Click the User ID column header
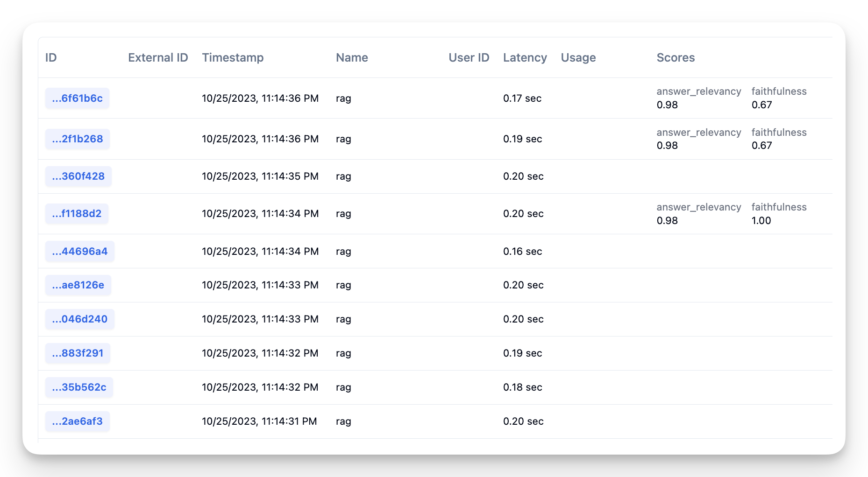Screen dimensions: 868x477 [469, 58]
